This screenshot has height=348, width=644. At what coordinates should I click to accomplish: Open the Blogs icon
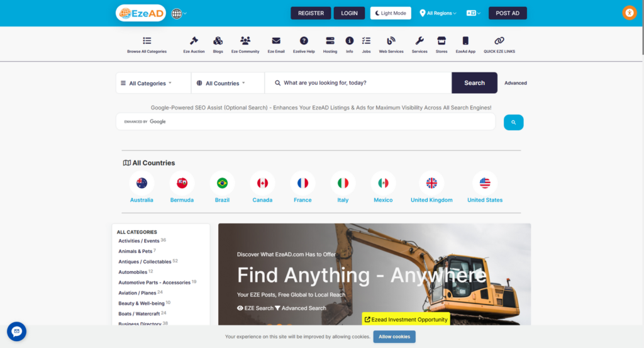coord(218,41)
